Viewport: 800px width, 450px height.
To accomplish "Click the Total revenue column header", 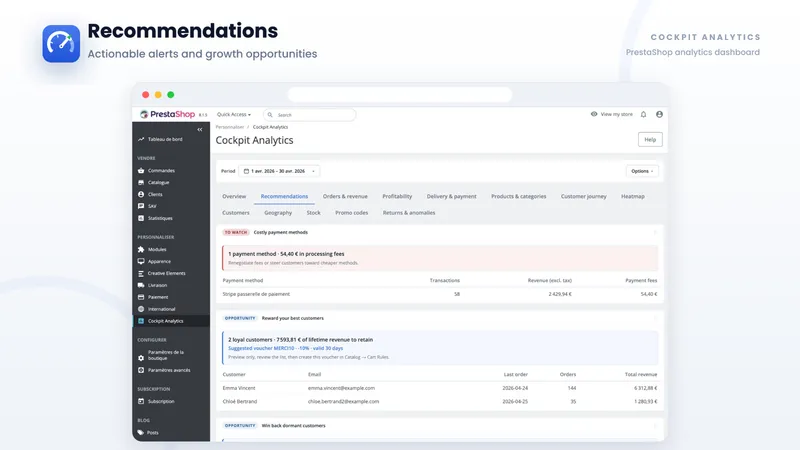I will 641,374.
